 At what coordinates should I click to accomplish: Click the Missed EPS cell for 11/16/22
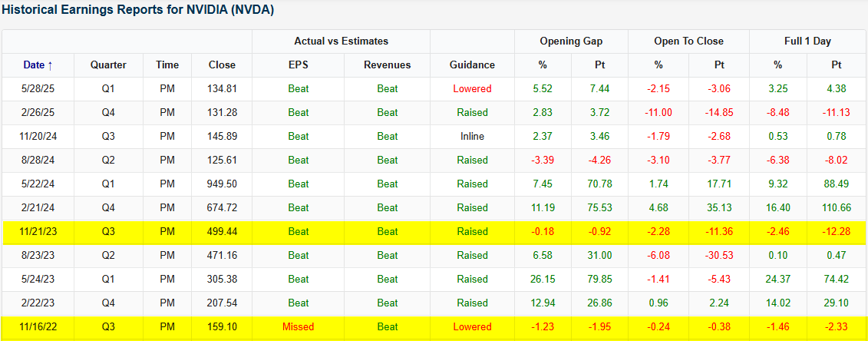point(299,326)
